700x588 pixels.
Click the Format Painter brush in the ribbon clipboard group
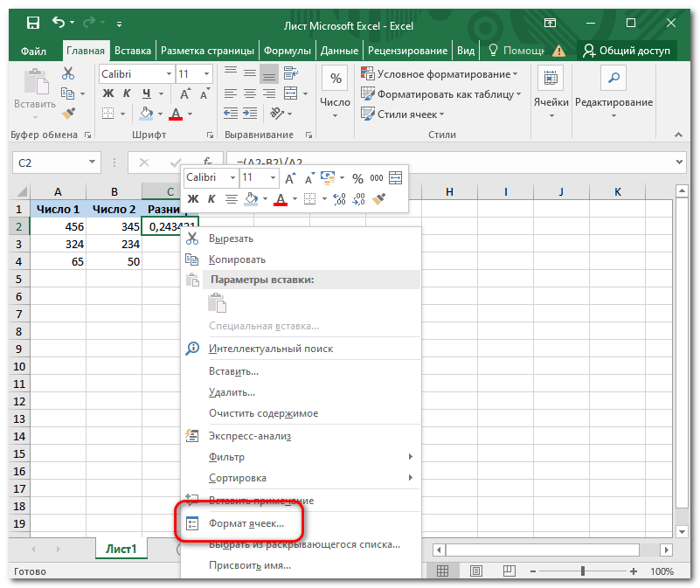(68, 113)
